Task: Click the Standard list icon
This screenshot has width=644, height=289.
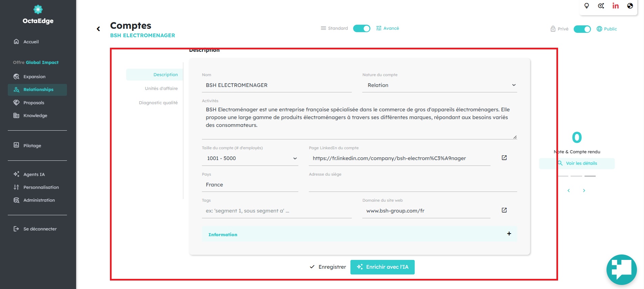Action: [323, 28]
